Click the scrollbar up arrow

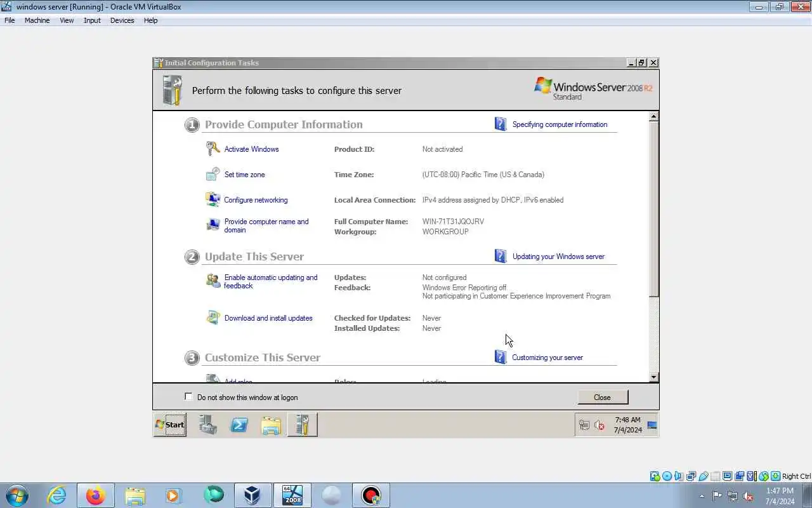654,116
